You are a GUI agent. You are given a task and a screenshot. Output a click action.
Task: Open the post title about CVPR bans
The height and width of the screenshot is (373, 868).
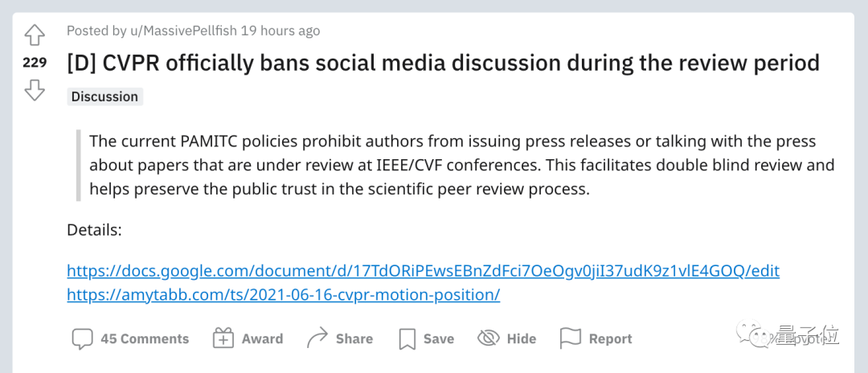(x=443, y=63)
